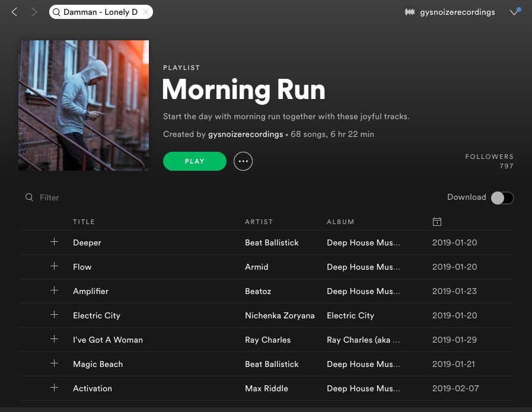
Task: Sort by date added calendar icon
Action: tap(437, 222)
